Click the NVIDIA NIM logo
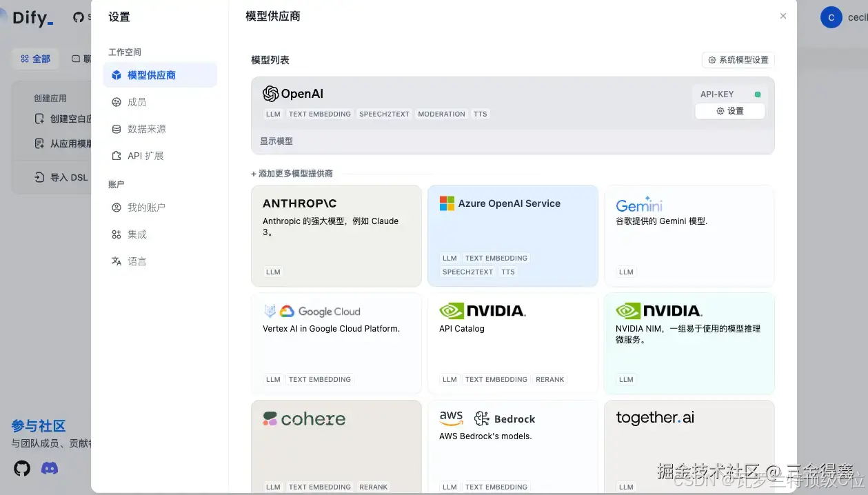The height and width of the screenshot is (495, 868). [659, 311]
